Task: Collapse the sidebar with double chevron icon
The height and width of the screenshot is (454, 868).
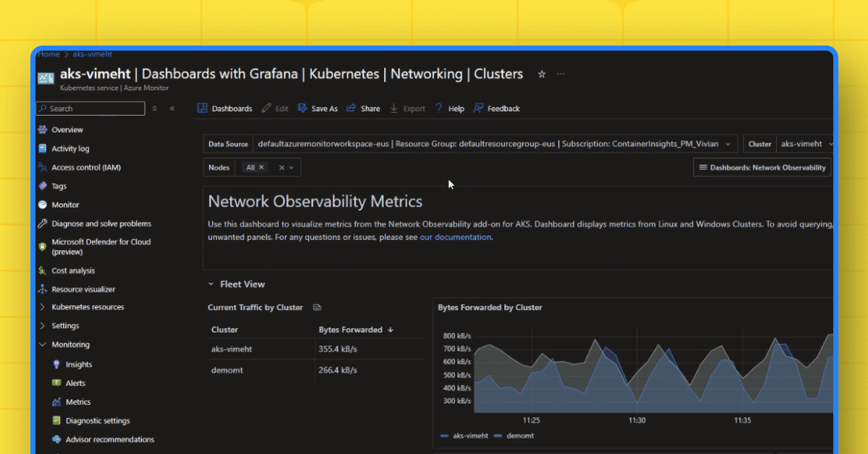Action: pyautogui.click(x=172, y=108)
